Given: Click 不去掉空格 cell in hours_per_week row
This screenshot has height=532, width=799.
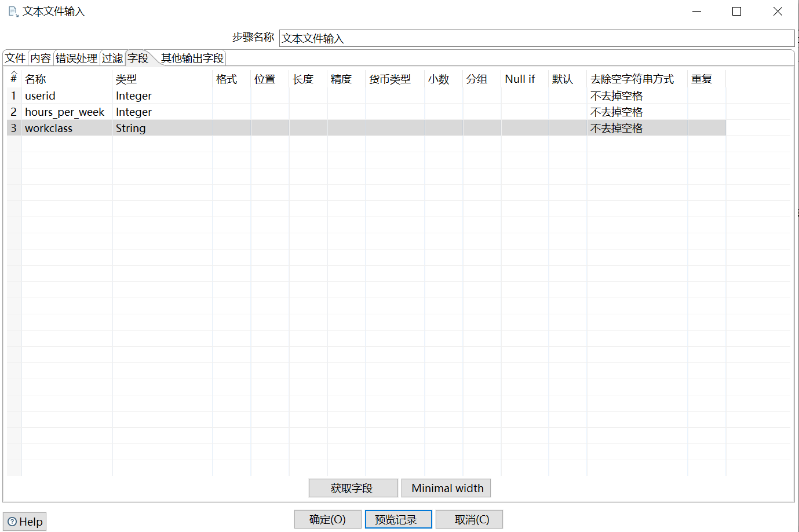Looking at the screenshot, I should pyautogui.click(x=637, y=112).
